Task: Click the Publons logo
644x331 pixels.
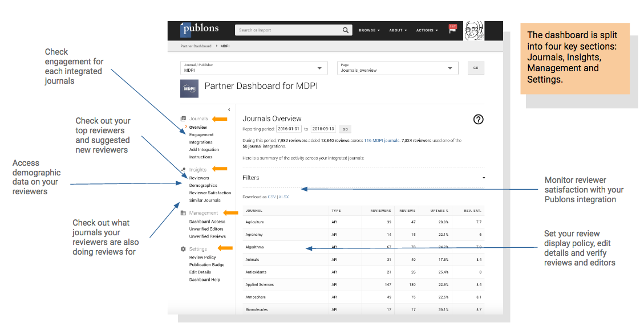Action: (200, 29)
